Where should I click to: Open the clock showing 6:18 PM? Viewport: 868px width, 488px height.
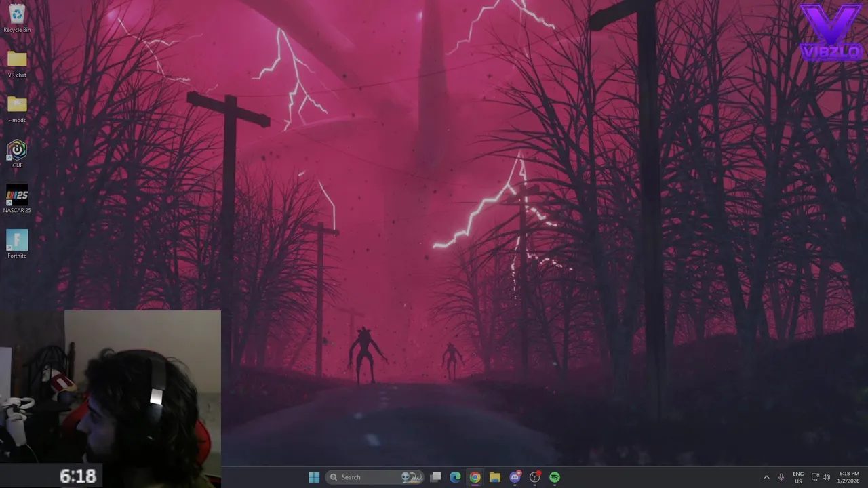click(x=849, y=477)
